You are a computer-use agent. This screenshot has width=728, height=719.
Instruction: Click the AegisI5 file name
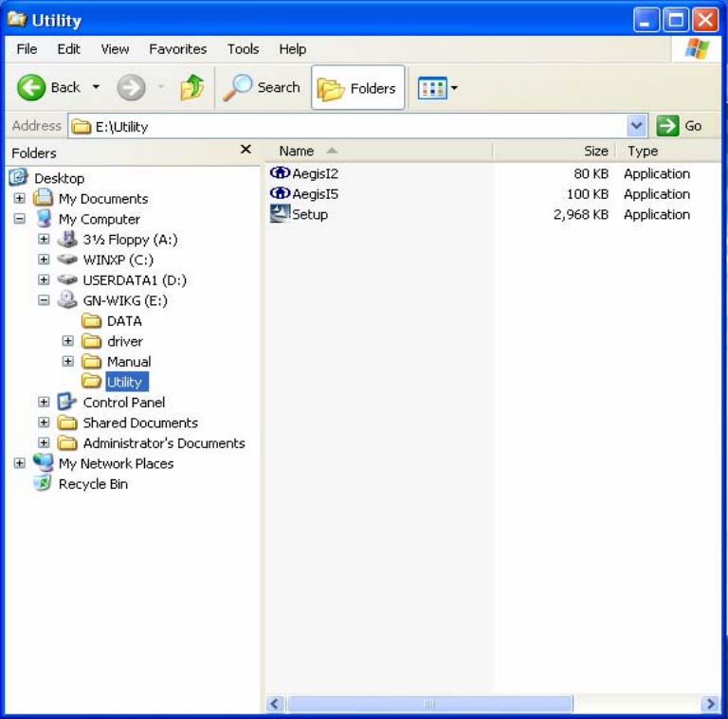[x=316, y=194]
